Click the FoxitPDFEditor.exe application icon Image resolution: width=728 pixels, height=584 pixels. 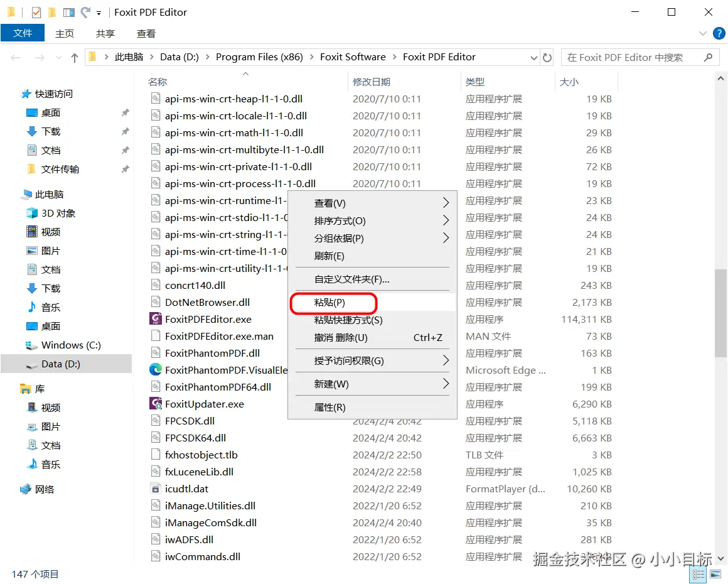click(156, 319)
